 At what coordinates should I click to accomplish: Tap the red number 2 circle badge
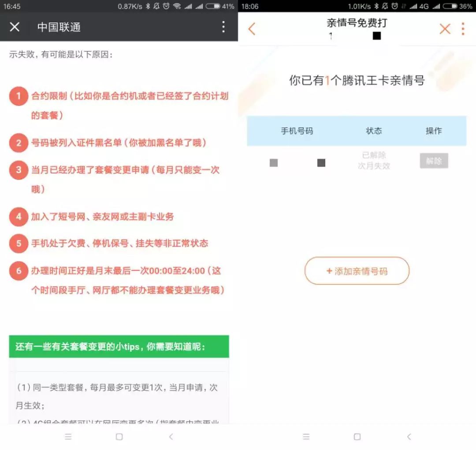point(19,143)
